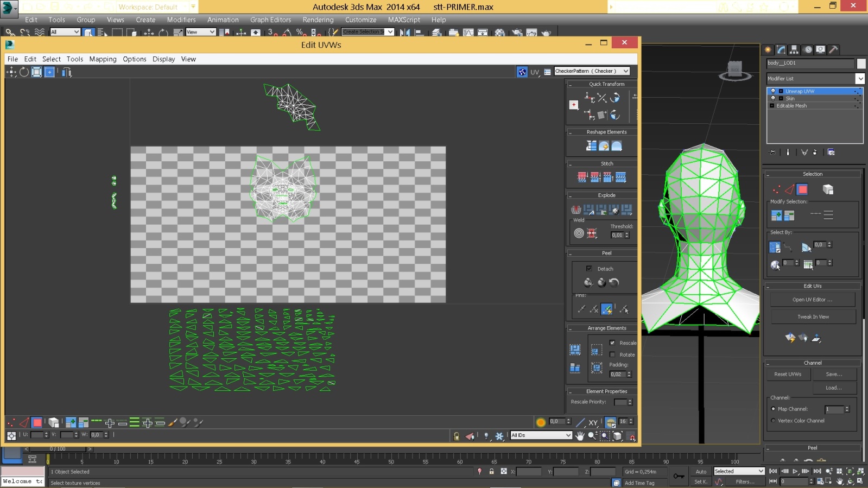Click the last Stitch custom icon

coord(621,177)
